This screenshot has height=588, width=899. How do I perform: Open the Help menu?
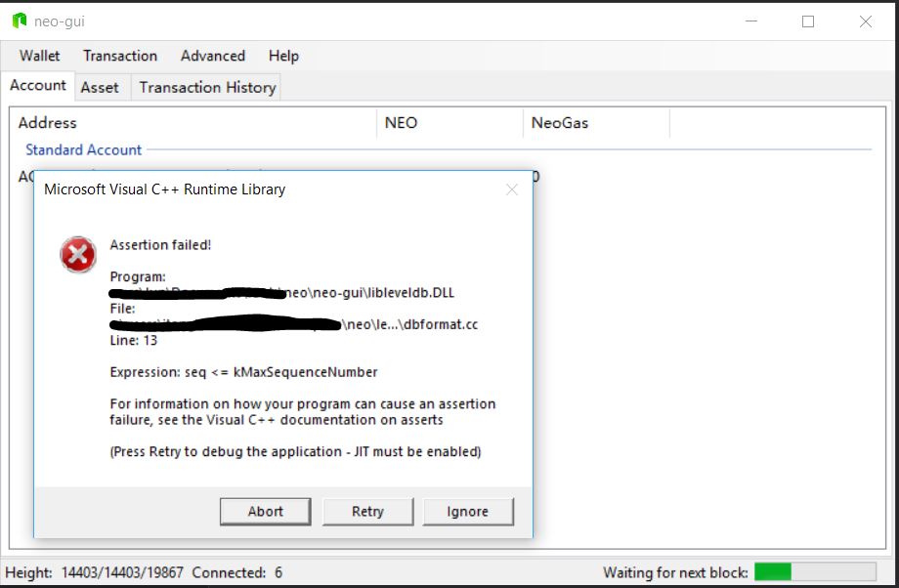283,56
